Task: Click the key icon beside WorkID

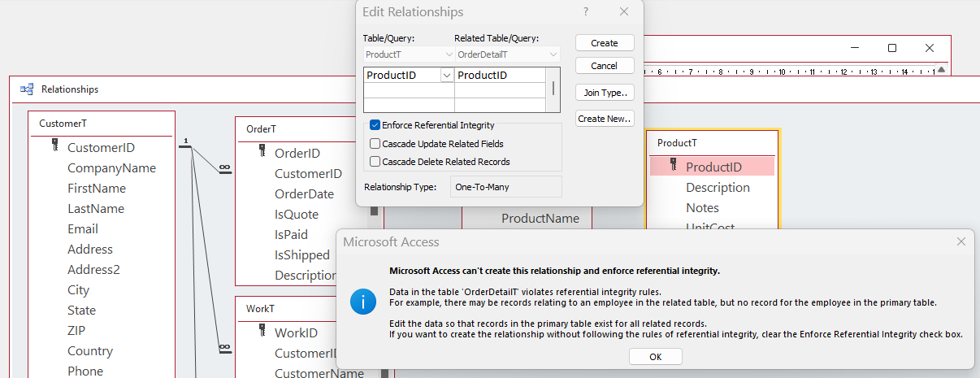Action: click(262, 331)
